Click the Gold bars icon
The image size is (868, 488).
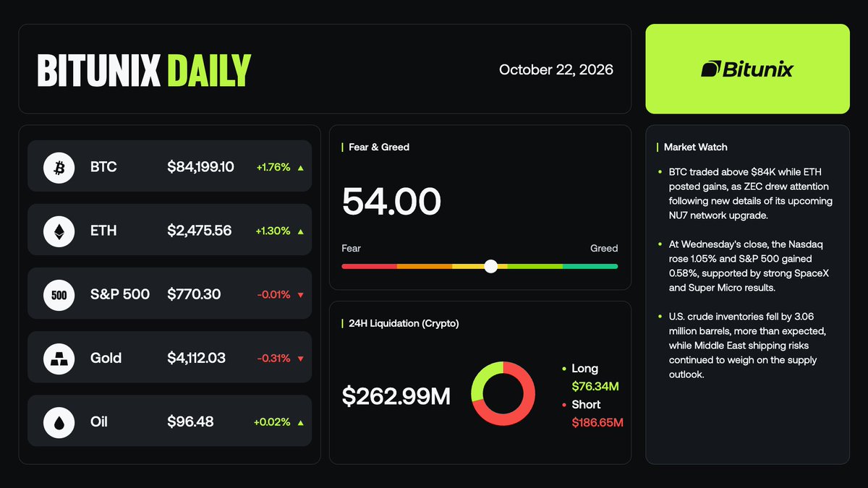point(59,358)
